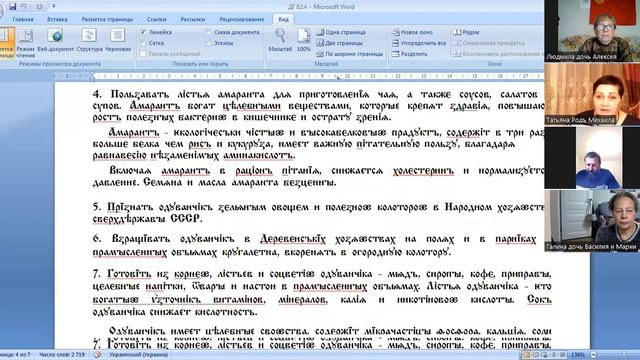This screenshot has width=640, height=360.
Task: Select Одна страница zoom option
Action: point(341,32)
